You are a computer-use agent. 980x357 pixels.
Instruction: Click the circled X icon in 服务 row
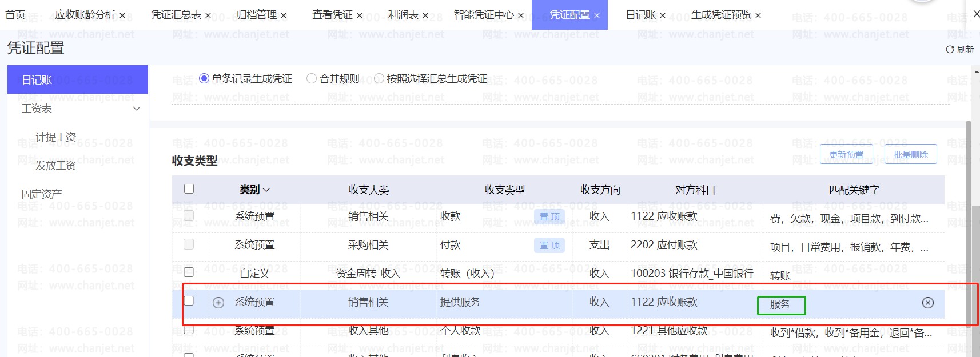tap(928, 303)
